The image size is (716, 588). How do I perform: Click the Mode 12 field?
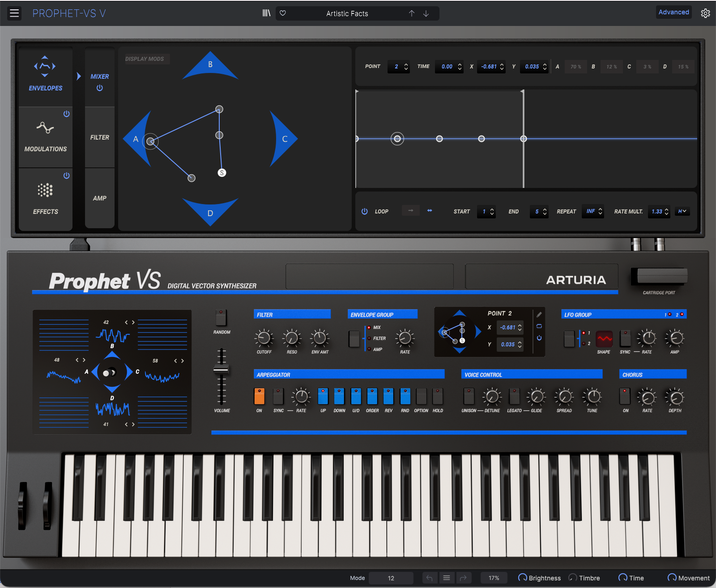pos(391,578)
